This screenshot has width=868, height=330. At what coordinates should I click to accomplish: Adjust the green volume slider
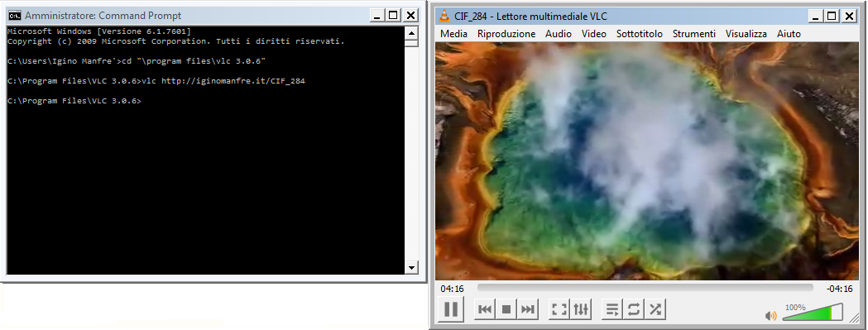click(x=813, y=312)
